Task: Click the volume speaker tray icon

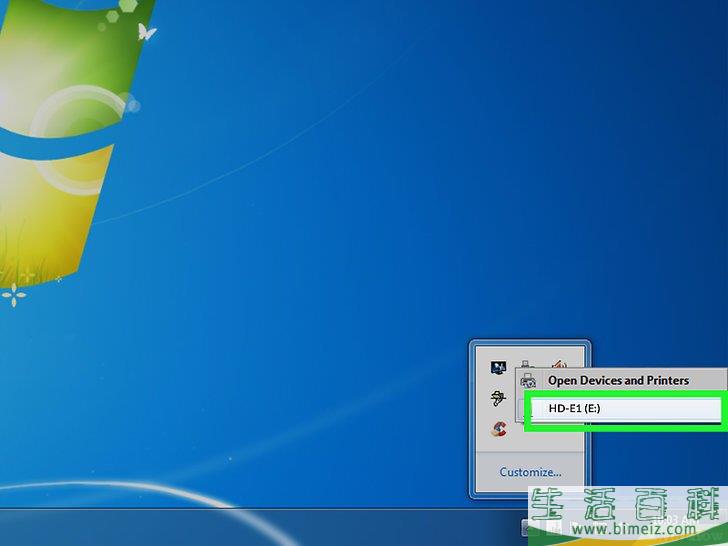Action: point(558,366)
